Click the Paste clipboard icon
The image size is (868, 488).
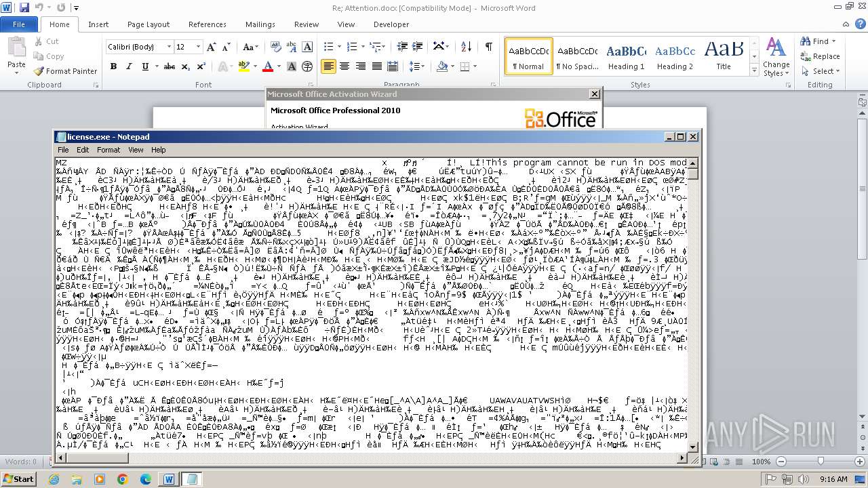pos(16,48)
